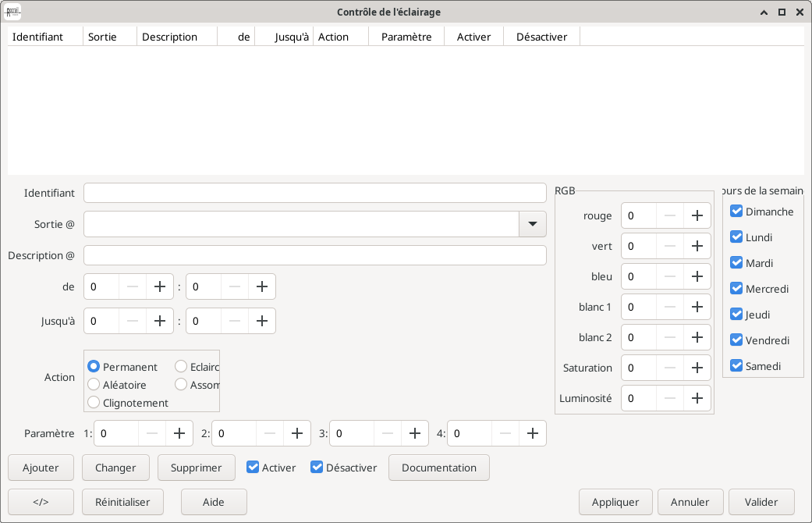The image size is (812, 523).
Task: Increment the Luminosité spinner
Action: (697, 398)
